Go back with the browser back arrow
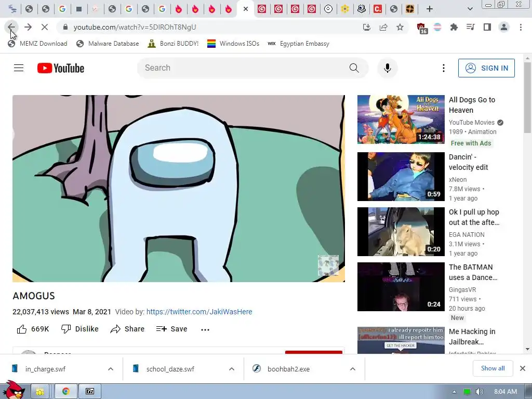Screen dimensions: 532x399 coord(11,27)
